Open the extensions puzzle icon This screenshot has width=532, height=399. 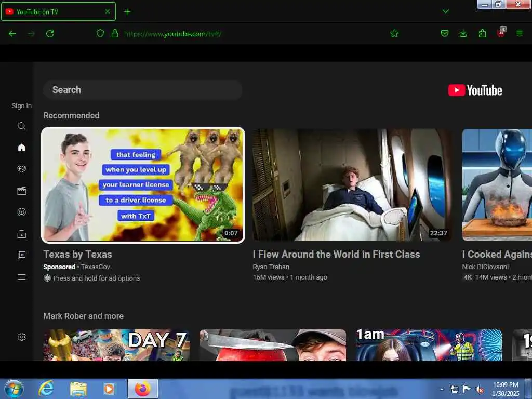point(482,33)
